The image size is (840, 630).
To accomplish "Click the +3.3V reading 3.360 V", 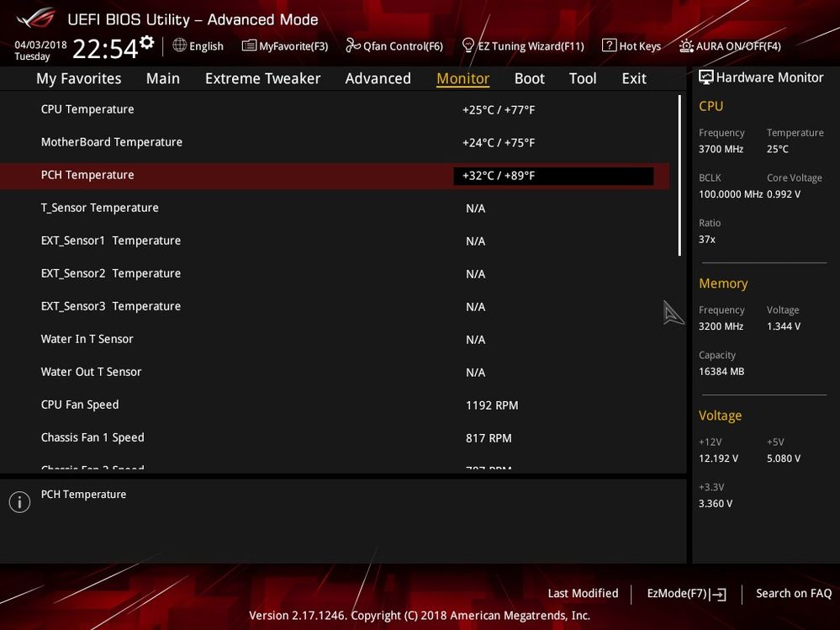I will (716, 504).
